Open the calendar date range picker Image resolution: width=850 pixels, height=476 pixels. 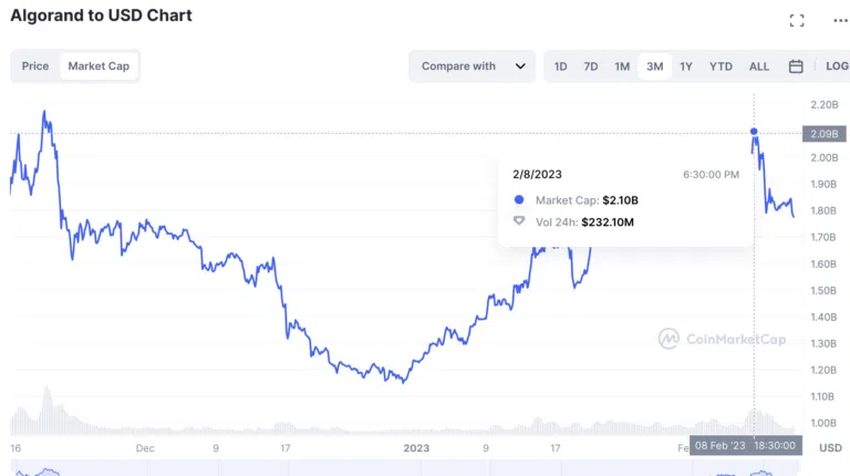click(796, 67)
